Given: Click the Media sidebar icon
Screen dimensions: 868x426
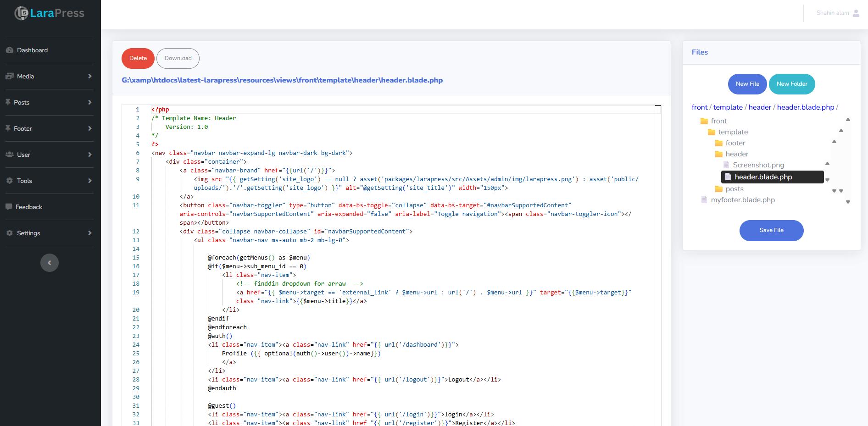Looking at the screenshot, I should pyautogui.click(x=9, y=76).
